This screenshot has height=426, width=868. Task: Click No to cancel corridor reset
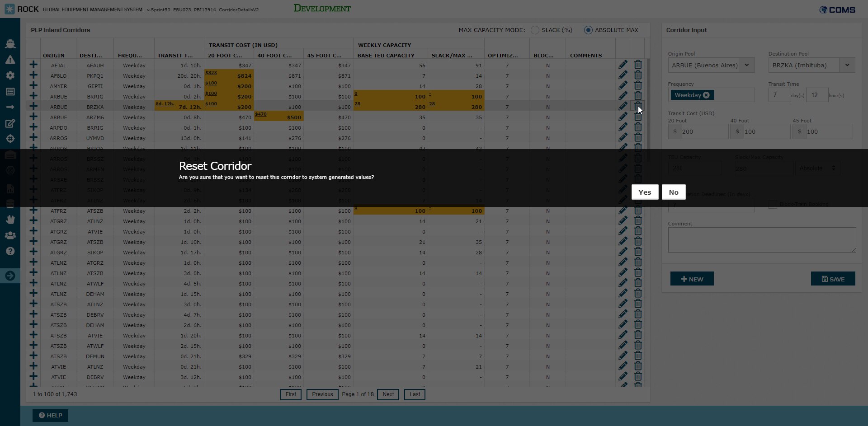point(673,192)
